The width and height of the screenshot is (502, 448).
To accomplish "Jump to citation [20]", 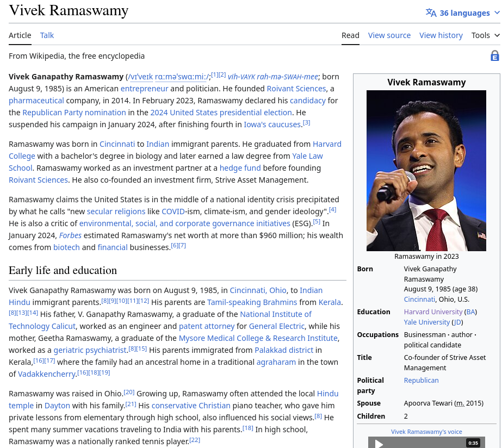I will [129, 392].
